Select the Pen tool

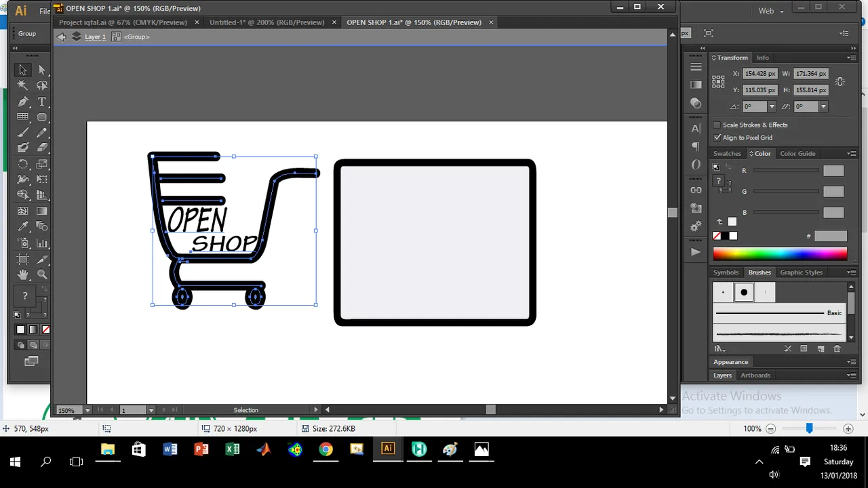[22, 102]
